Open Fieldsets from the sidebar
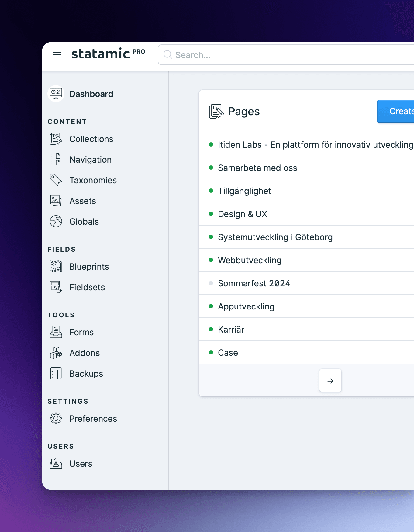414x532 pixels. pos(87,287)
